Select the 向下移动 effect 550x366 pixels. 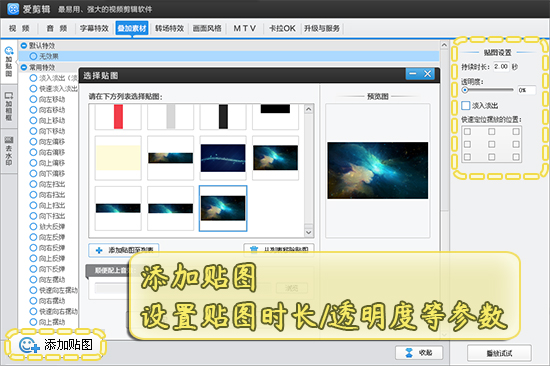point(47,131)
